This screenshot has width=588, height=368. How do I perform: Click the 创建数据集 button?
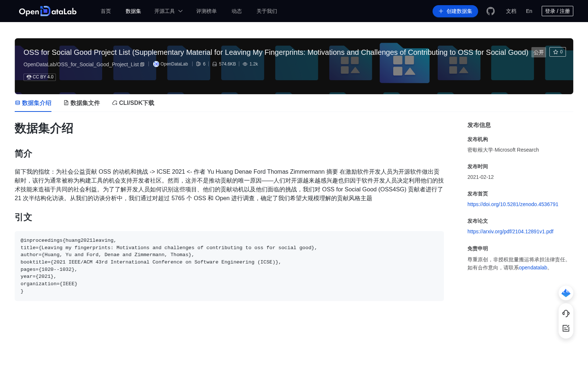(x=455, y=11)
